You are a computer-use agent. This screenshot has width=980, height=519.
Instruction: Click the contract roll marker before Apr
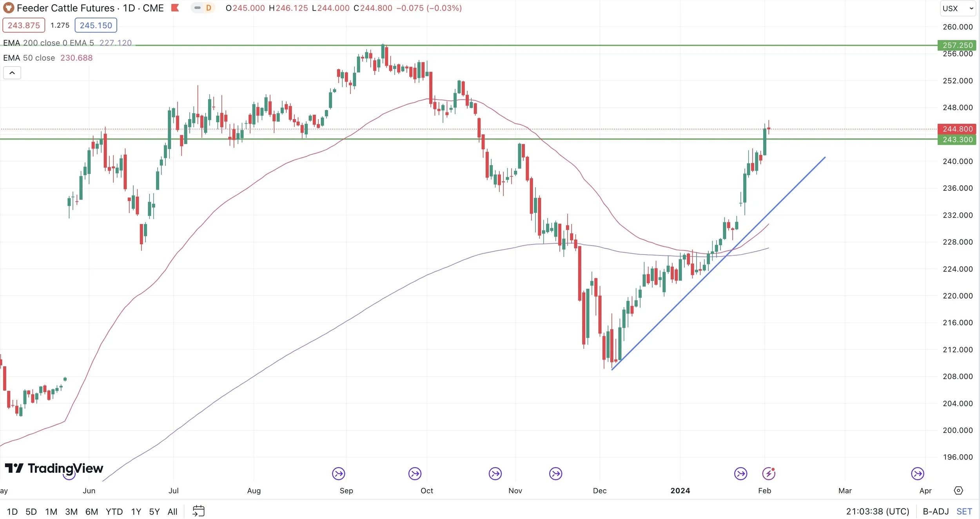917,474
